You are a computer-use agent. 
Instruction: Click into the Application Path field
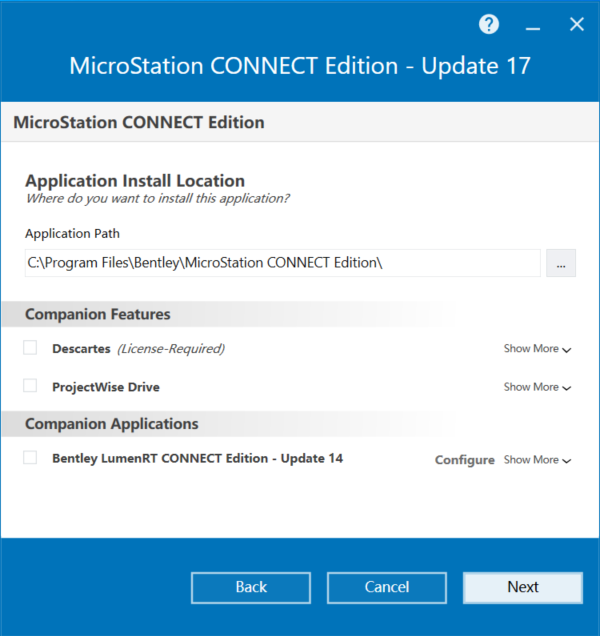tap(283, 263)
